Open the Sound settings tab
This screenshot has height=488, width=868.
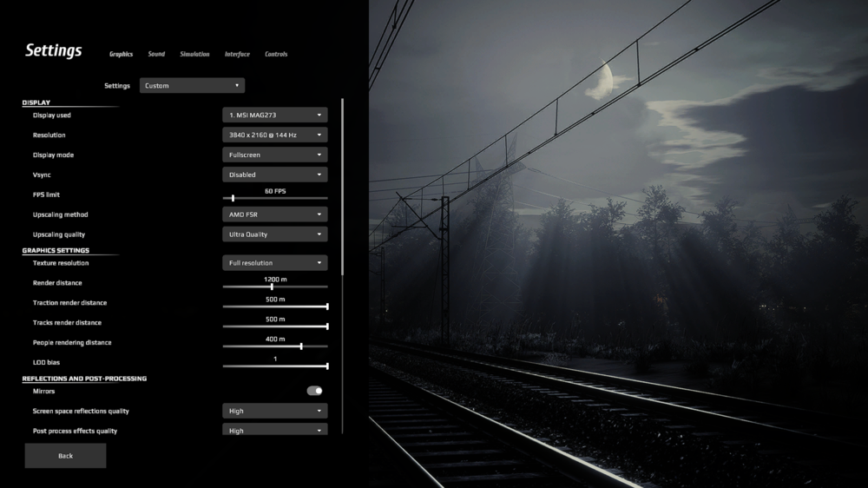pyautogui.click(x=156, y=54)
